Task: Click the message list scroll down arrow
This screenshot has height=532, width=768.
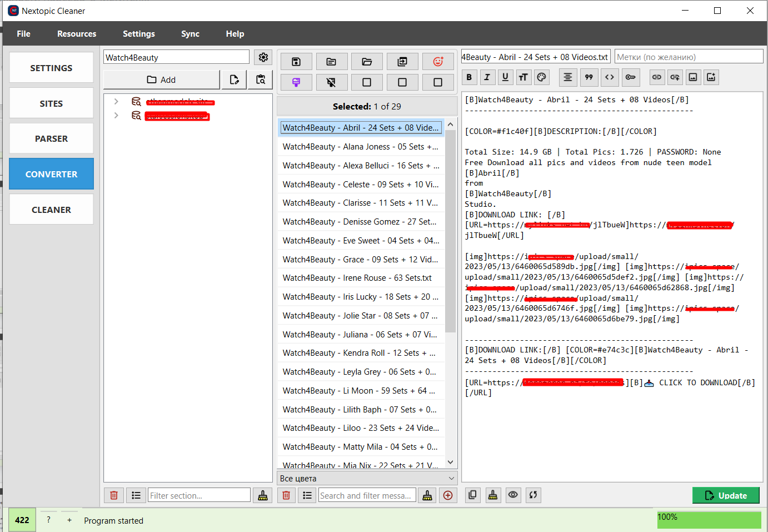Action: coord(451,463)
